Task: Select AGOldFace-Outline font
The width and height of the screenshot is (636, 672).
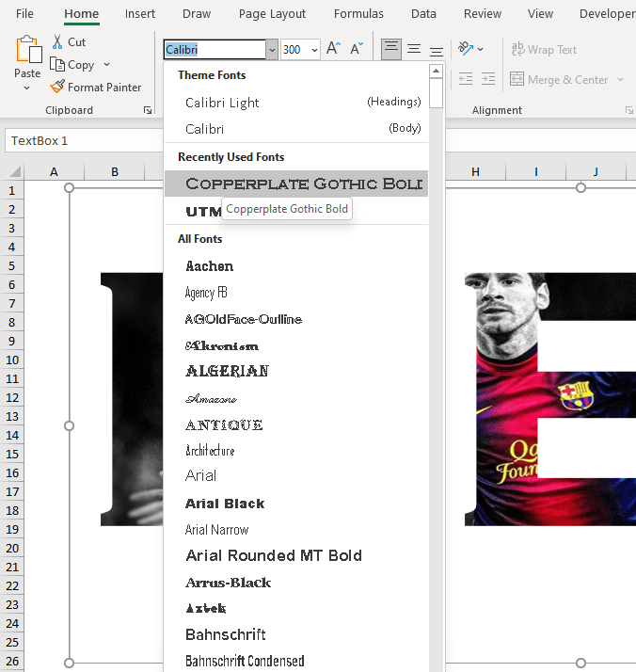Action: click(x=296, y=319)
